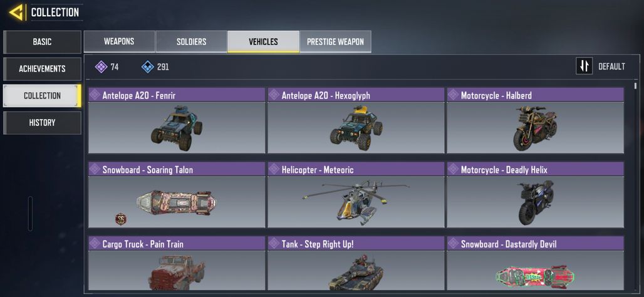Switch to the Soldiers tab
This screenshot has height=297, width=644.
pyautogui.click(x=192, y=41)
